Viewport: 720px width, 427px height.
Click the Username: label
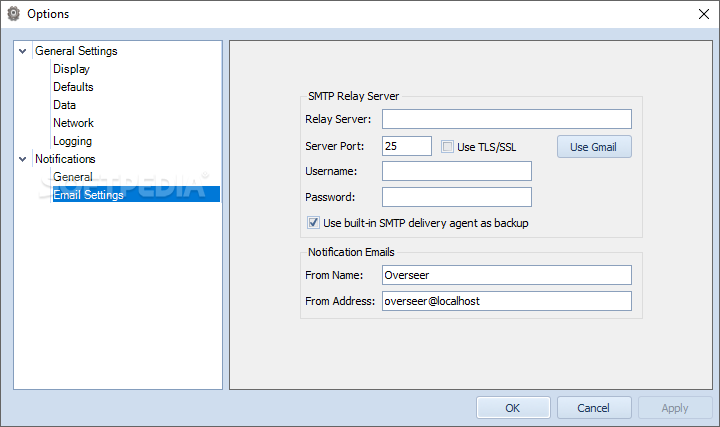click(331, 171)
